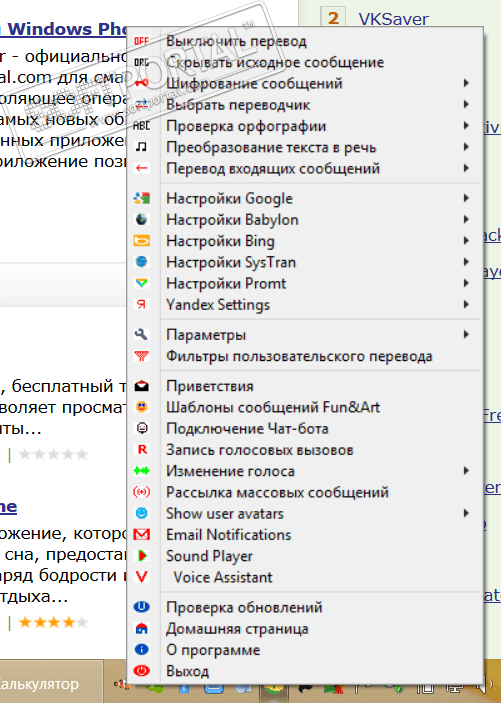Expand the Перевод входящих сообщений submenu arrow
The width and height of the screenshot is (501, 703).
(x=466, y=168)
